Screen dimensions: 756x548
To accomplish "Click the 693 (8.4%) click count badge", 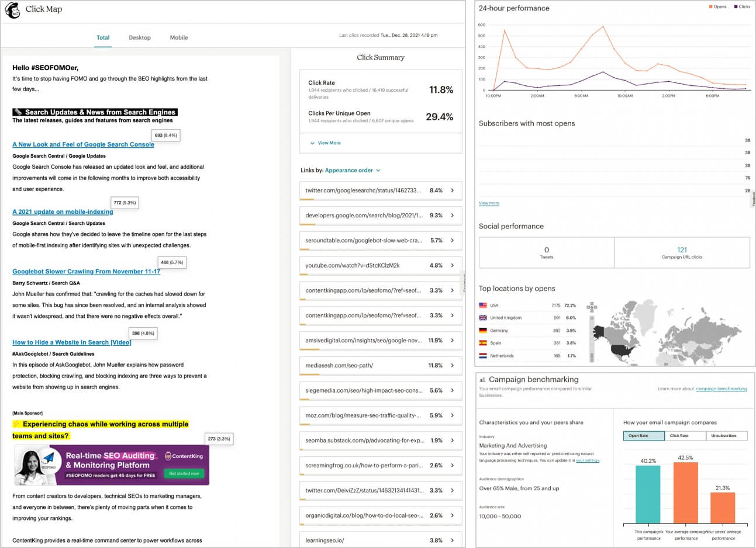I will [x=166, y=135].
